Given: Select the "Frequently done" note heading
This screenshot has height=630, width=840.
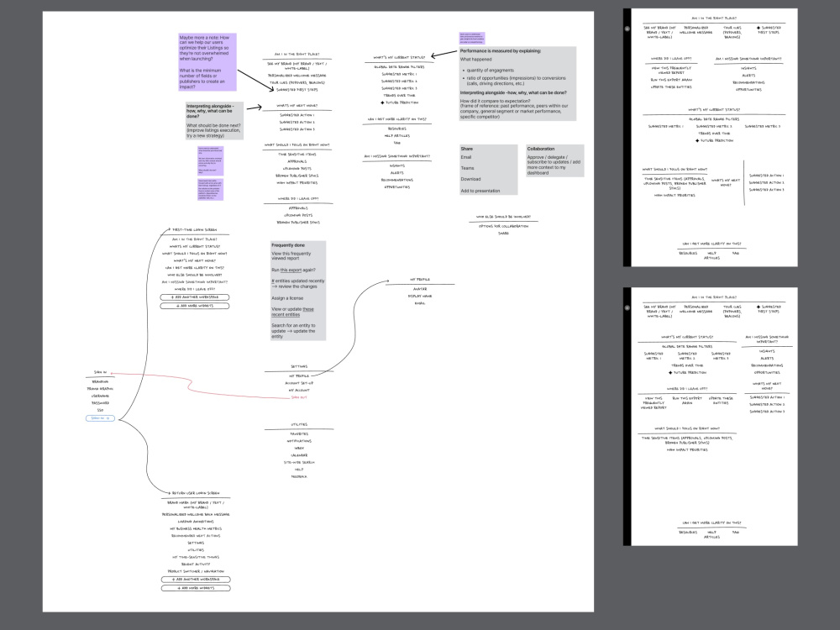Looking at the screenshot, I should click(287, 245).
